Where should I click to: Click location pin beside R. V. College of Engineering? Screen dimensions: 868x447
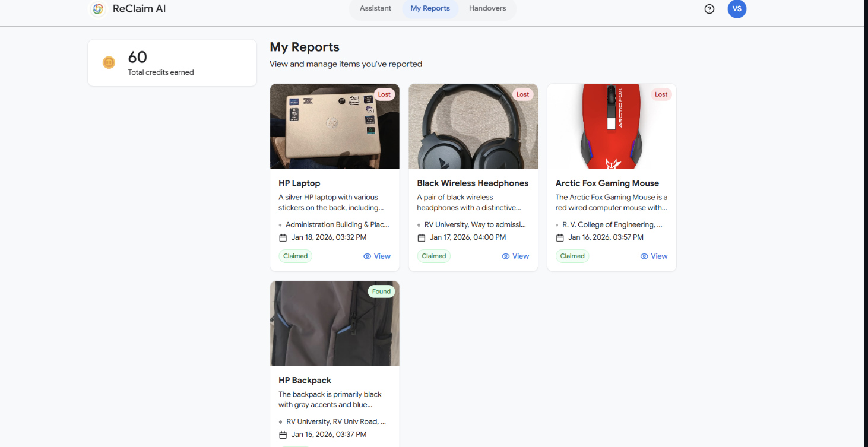[x=557, y=225]
